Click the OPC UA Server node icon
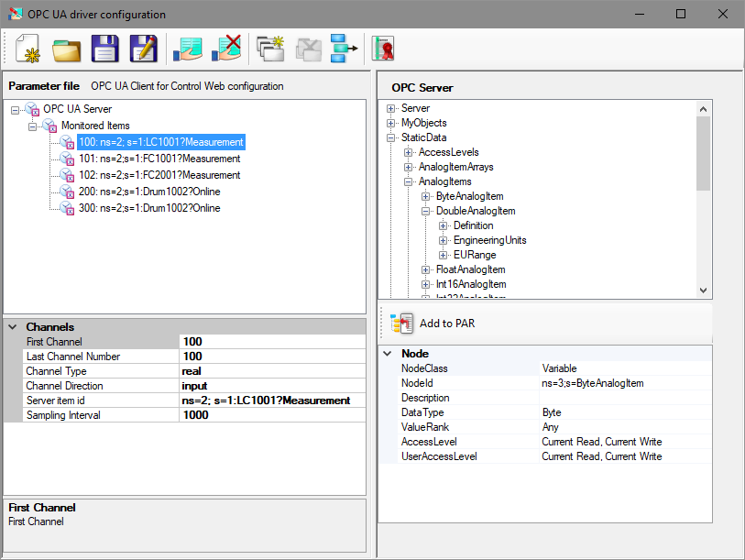This screenshot has height=560, width=745. pyautogui.click(x=32, y=109)
